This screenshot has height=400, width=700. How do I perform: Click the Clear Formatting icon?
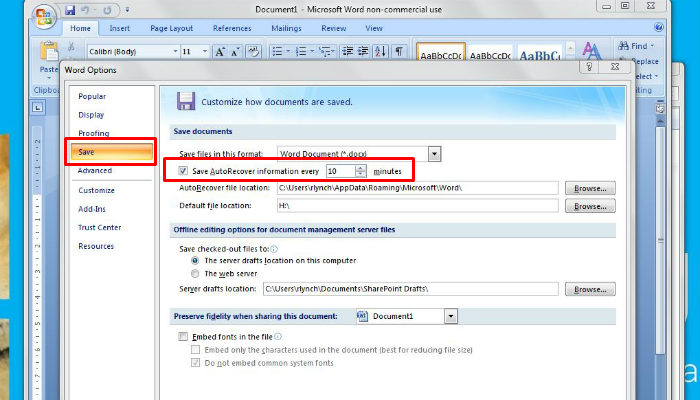pyautogui.click(x=253, y=51)
